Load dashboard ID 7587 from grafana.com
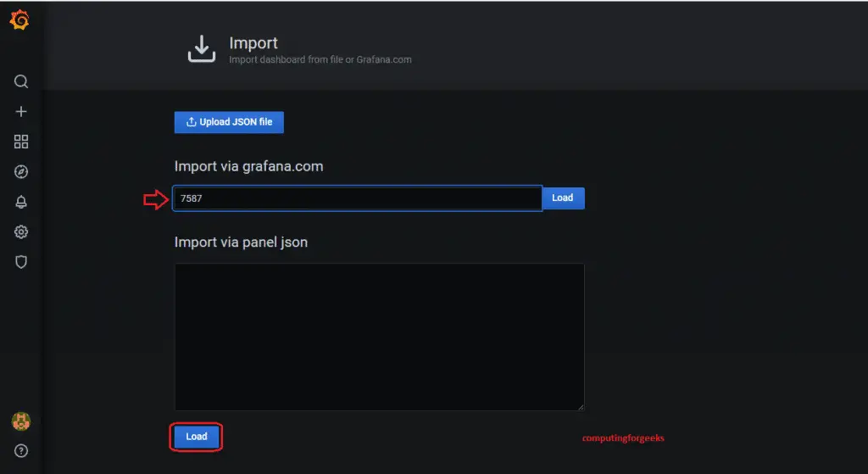 pos(563,198)
